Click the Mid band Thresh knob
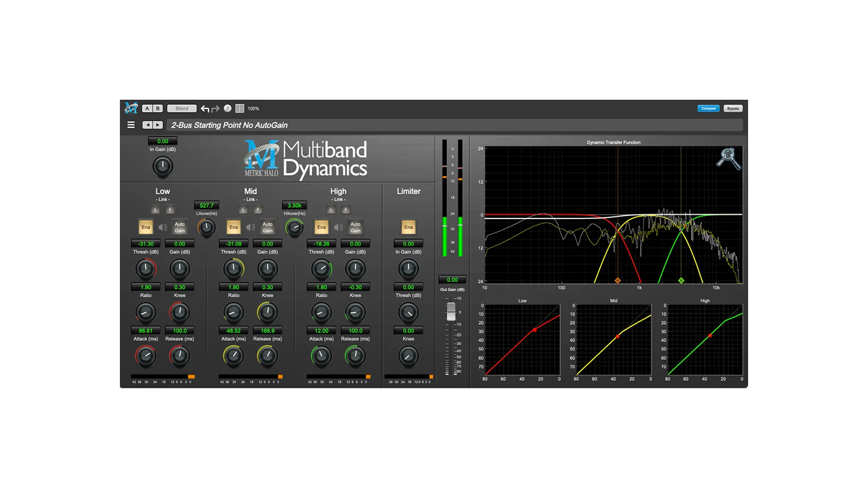This screenshot has height=488, width=868. click(233, 269)
